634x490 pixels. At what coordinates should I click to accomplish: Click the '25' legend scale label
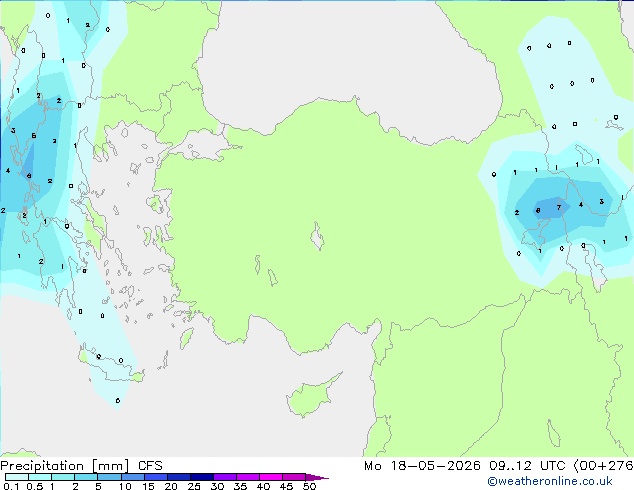coord(194,486)
